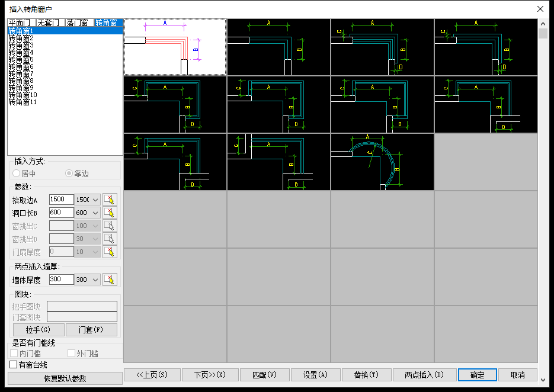This screenshot has width=554, height=392.
Task: Click the 拉手(G) button
Action: point(39,330)
